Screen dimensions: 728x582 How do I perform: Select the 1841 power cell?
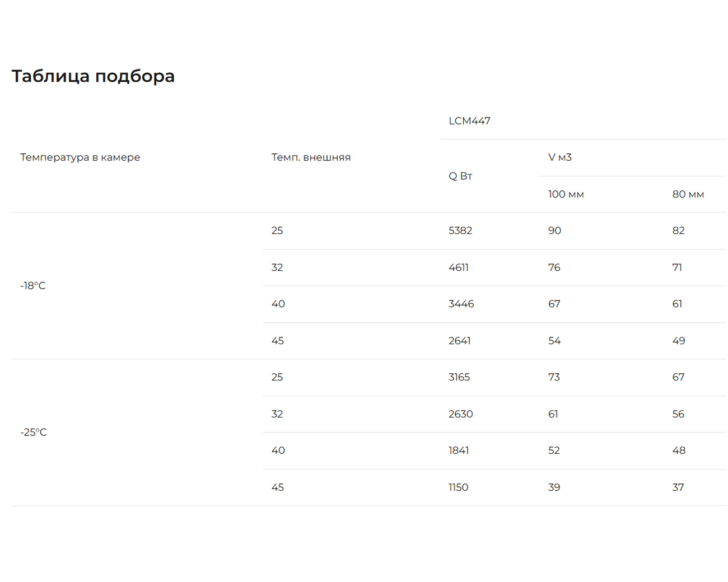[459, 450]
